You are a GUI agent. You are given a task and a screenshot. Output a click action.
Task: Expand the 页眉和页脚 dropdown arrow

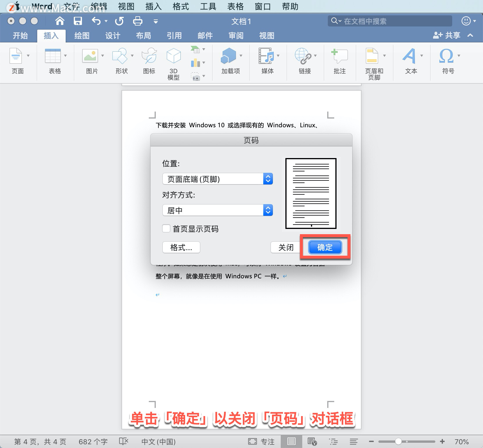click(x=384, y=55)
